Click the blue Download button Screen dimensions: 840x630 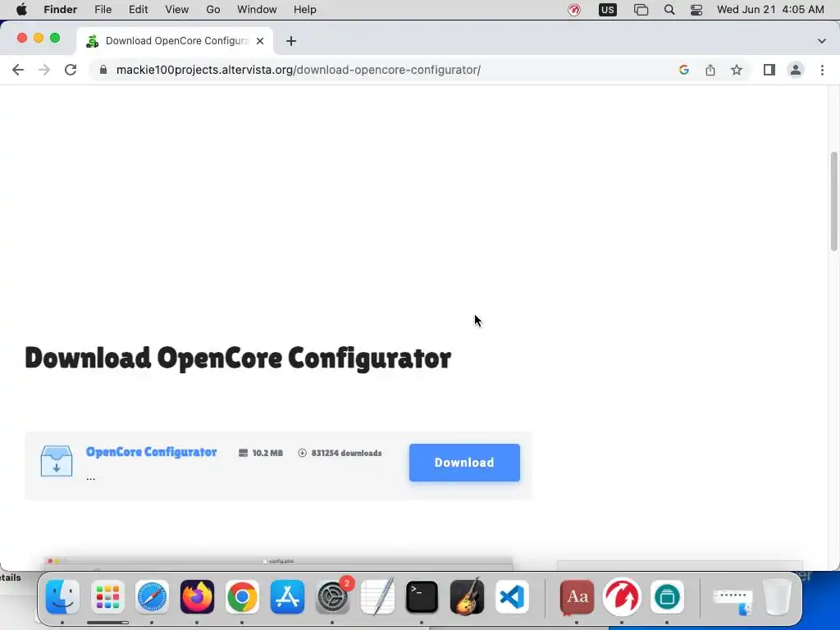464,463
